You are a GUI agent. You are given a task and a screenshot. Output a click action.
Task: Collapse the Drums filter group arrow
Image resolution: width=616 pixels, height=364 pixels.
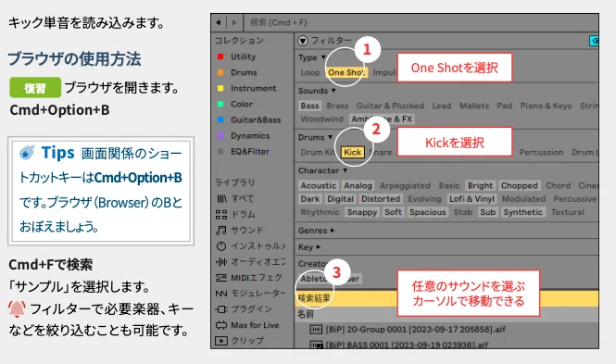pos(330,137)
